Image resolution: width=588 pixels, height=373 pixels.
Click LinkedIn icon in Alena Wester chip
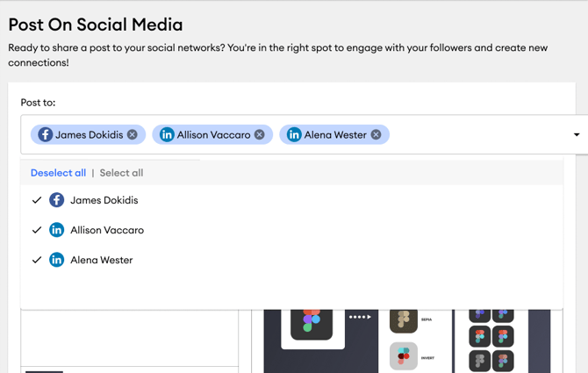coord(294,135)
